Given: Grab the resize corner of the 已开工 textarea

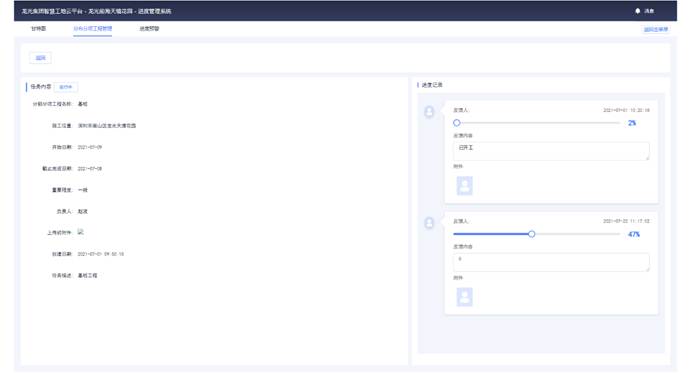Looking at the screenshot, I should pyautogui.click(x=647, y=158).
